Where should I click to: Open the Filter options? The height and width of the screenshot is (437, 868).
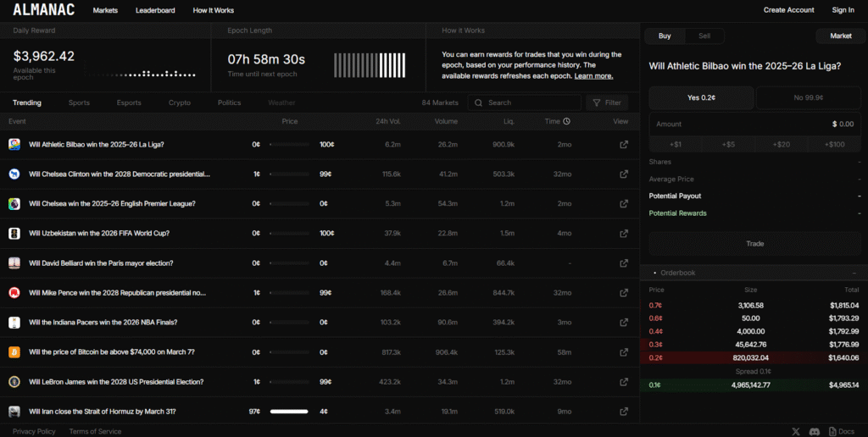click(607, 102)
